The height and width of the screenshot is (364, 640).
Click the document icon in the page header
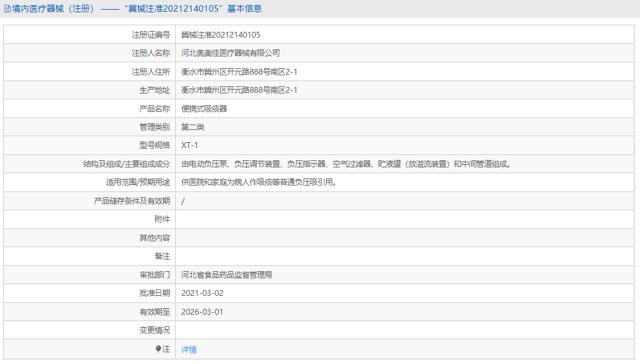7,8
